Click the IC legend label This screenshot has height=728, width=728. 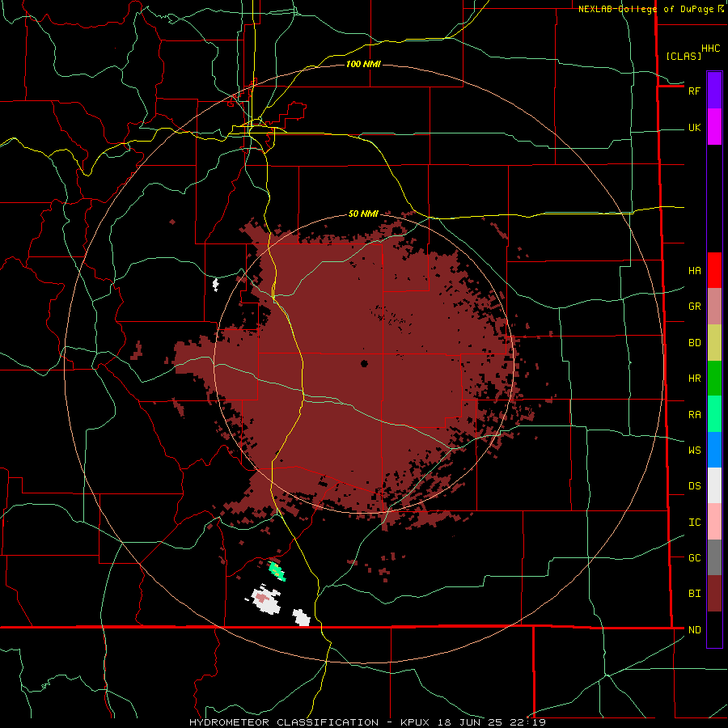(694, 523)
